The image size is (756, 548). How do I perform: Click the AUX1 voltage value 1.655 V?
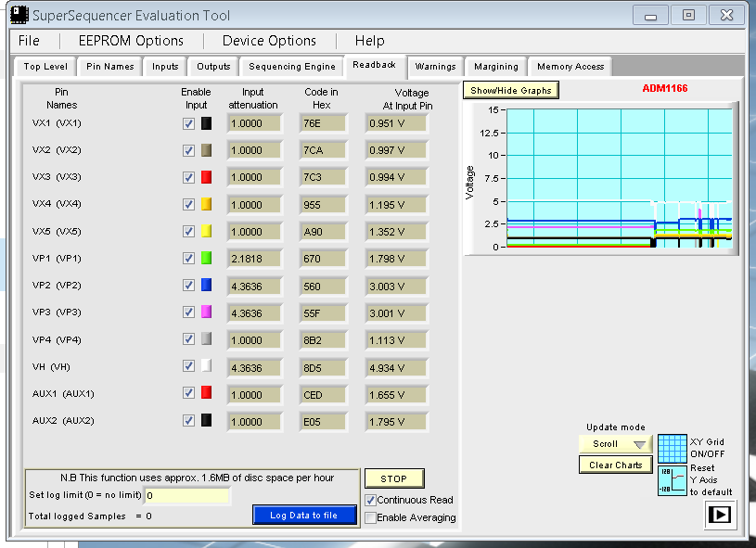click(396, 395)
